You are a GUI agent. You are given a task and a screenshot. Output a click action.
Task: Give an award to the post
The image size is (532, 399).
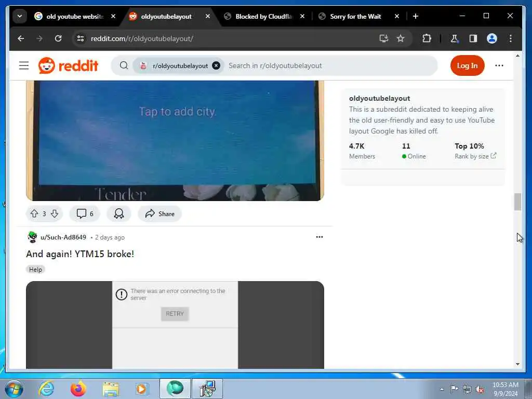(119, 214)
